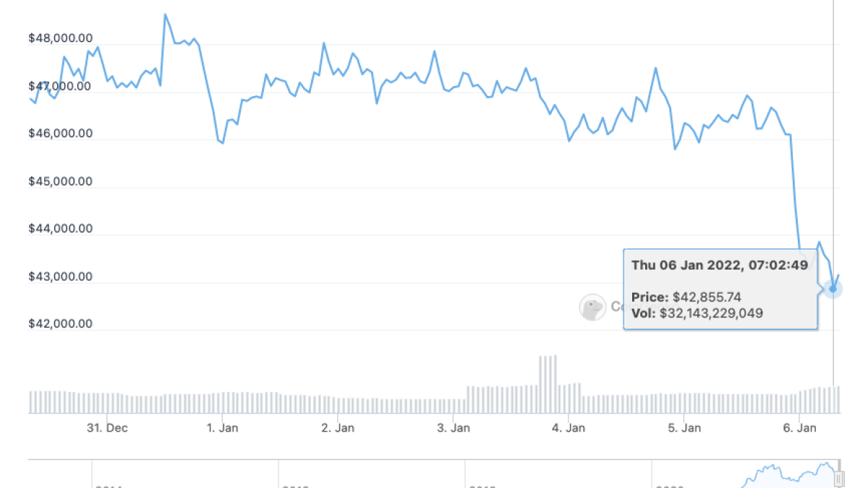Viewport: 868px width, 488px height.
Task: Click the 4. Jan date label
Action: coord(569,428)
